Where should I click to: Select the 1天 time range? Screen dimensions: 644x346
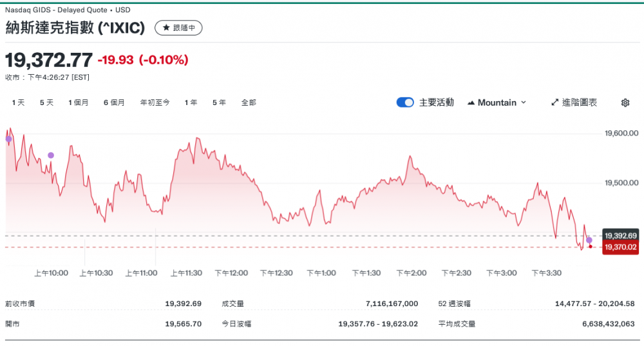pos(18,102)
